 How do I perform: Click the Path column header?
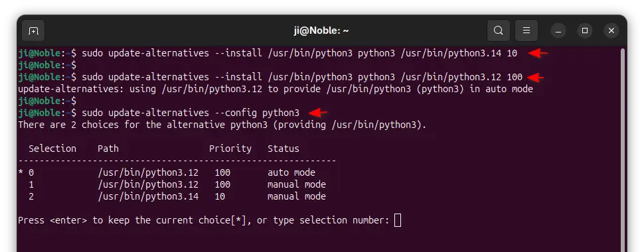pyautogui.click(x=108, y=149)
